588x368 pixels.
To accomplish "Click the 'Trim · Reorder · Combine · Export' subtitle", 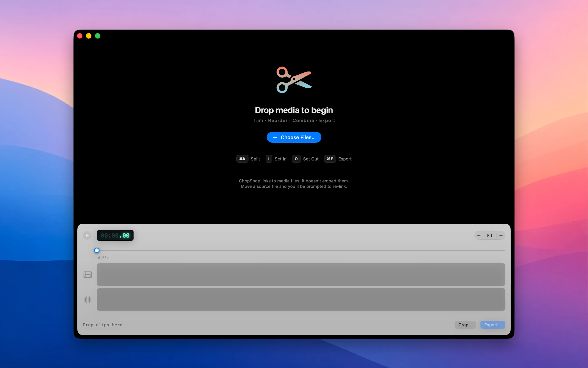I will coord(294,120).
